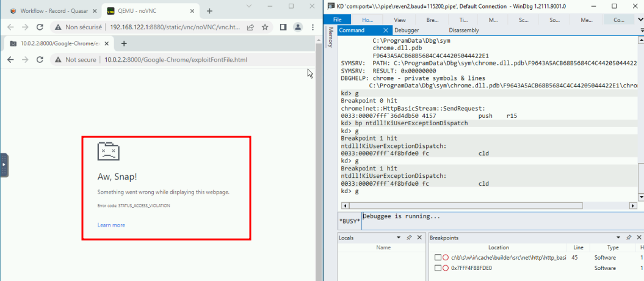Click the Command window scroll-right arrow

pyautogui.click(x=634, y=205)
